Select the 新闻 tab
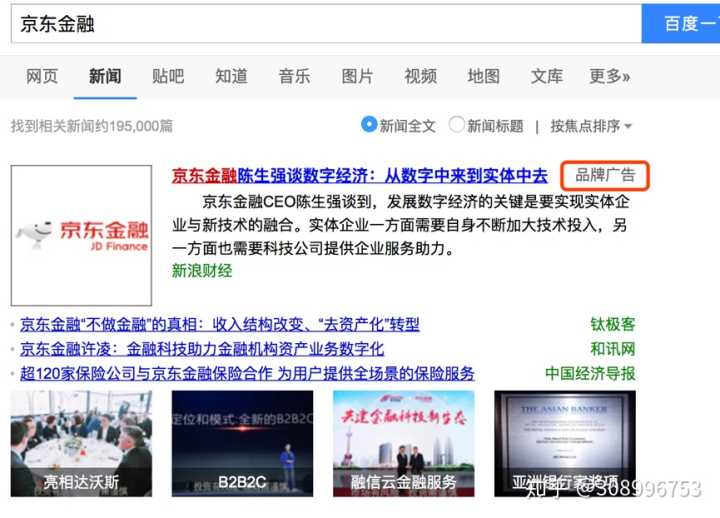720x518 pixels. tap(105, 76)
